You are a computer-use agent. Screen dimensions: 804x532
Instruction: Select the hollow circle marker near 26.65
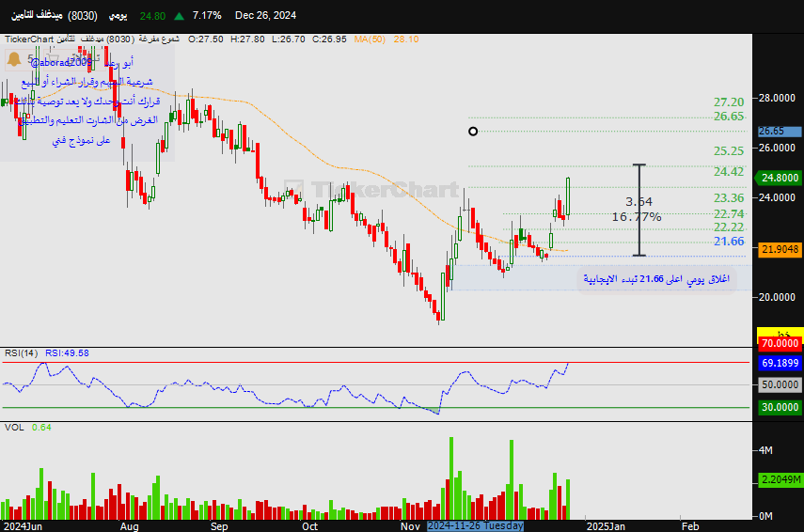473,132
